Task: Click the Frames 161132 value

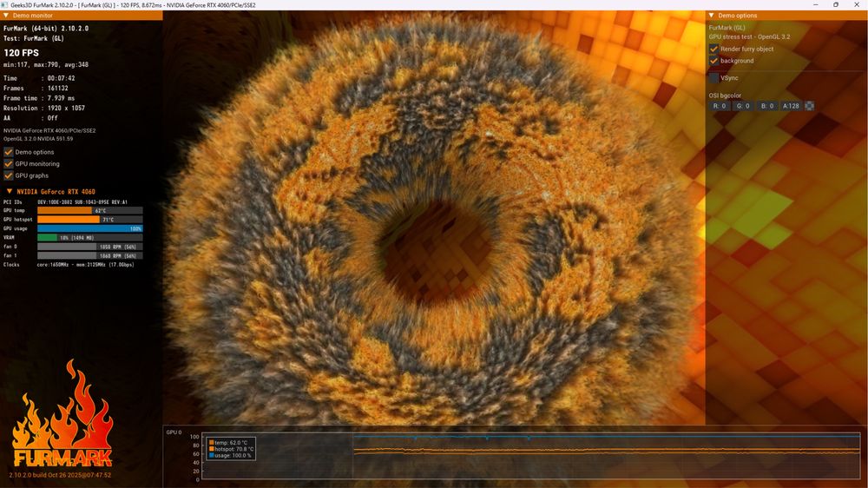Action: pos(57,88)
